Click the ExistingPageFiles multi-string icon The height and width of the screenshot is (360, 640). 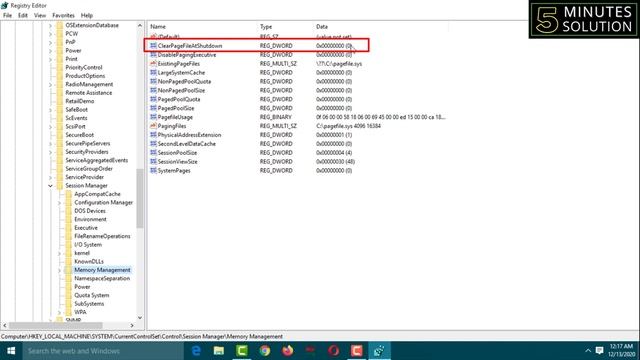[x=153, y=64]
